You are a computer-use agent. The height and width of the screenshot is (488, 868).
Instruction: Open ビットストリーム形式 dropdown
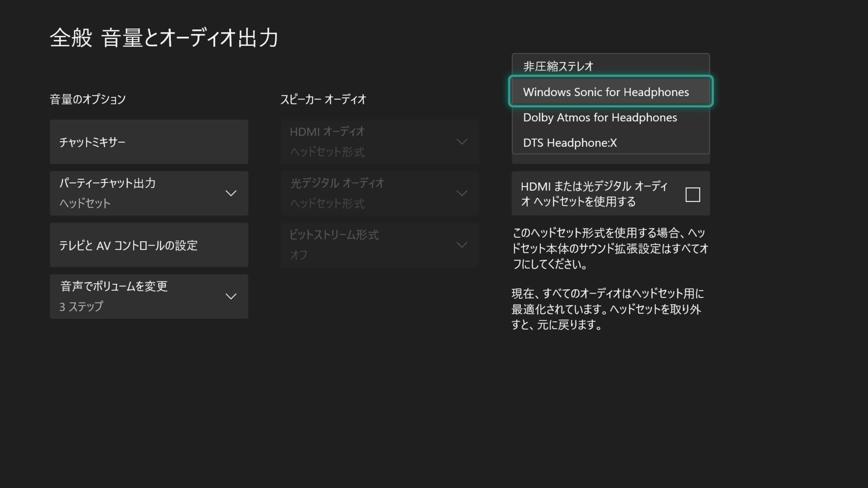tap(380, 245)
